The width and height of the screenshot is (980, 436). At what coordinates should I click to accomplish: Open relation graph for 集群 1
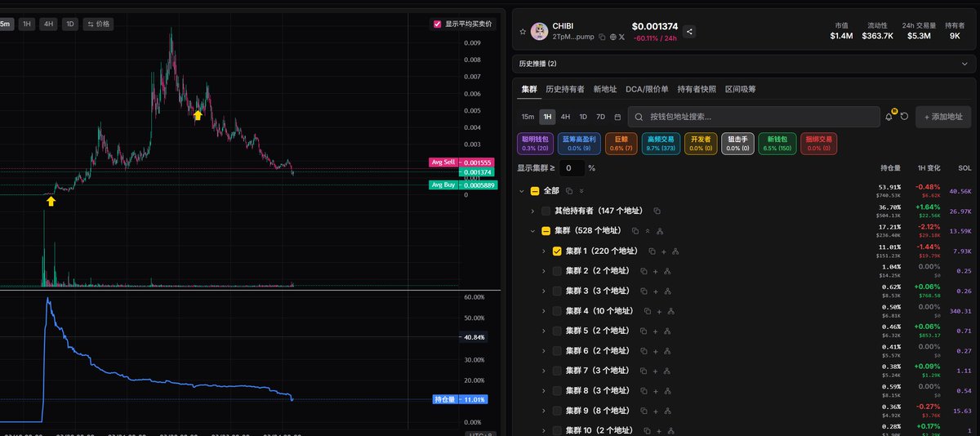click(675, 251)
